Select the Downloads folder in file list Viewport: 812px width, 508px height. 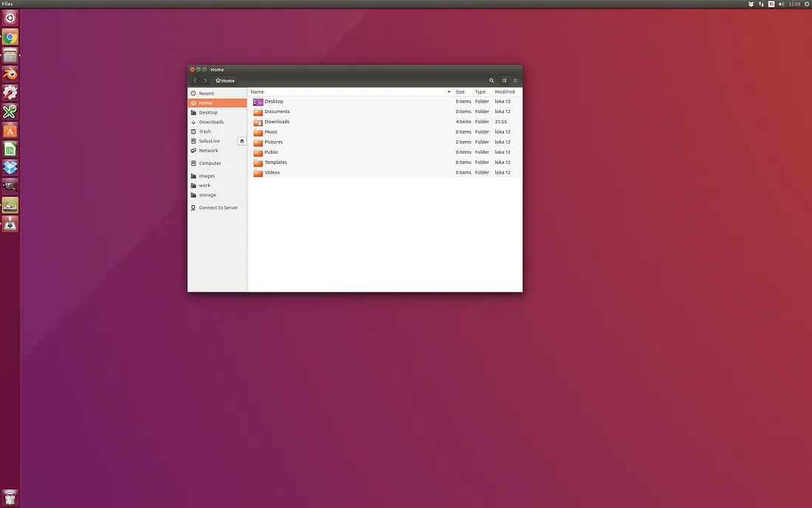coord(277,122)
